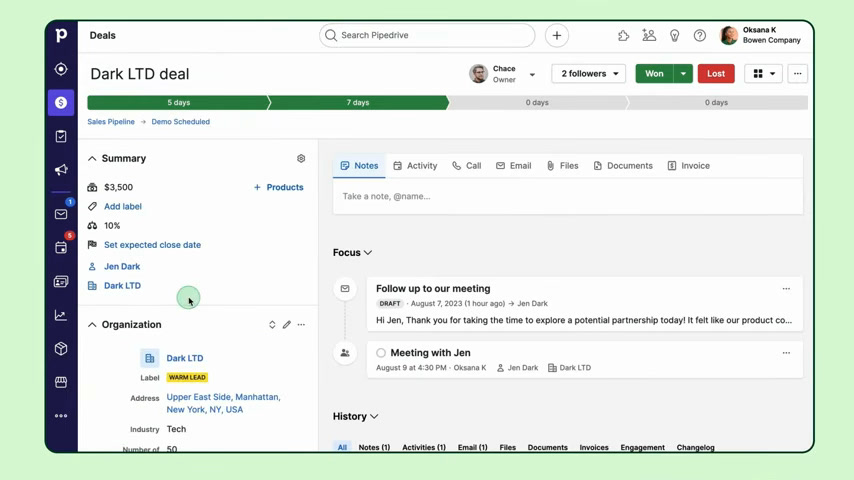Open options for Follow up email draft
This screenshot has width=854, height=480.
coord(786,289)
